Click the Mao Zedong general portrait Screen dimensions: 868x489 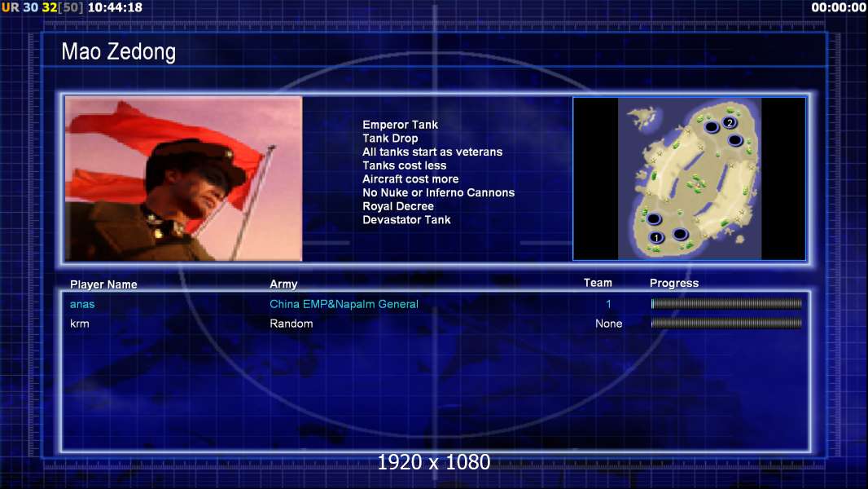click(184, 178)
